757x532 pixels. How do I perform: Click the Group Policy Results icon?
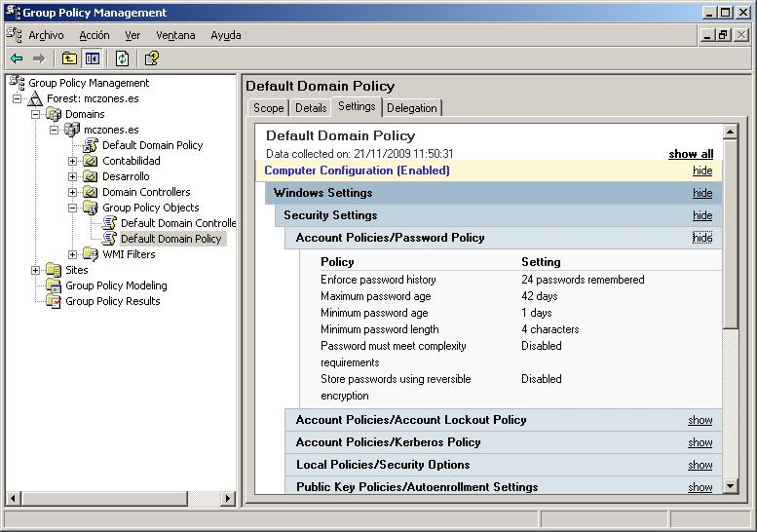point(54,301)
